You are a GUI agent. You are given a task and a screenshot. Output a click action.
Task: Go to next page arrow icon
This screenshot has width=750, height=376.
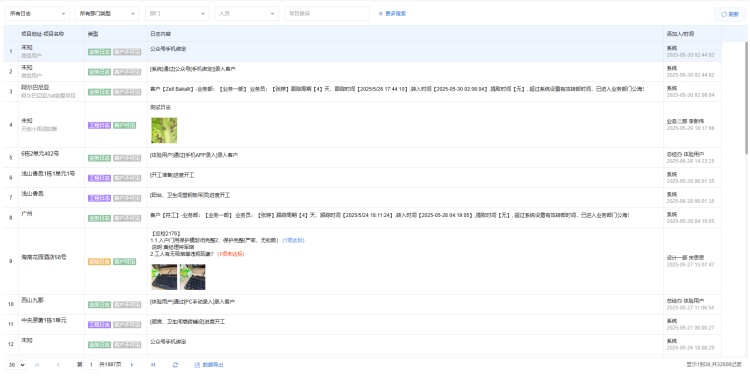[x=132, y=365]
